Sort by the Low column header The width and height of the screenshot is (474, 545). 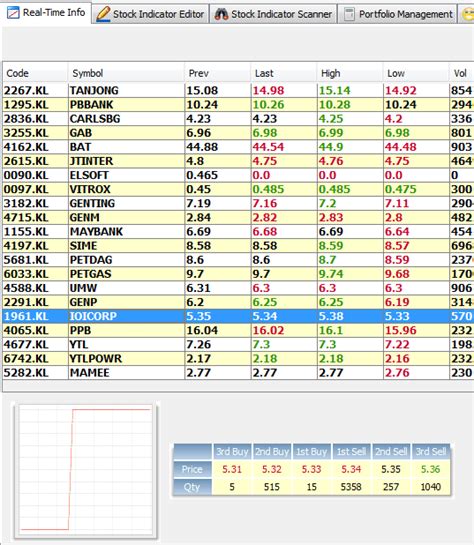[416, 73]
